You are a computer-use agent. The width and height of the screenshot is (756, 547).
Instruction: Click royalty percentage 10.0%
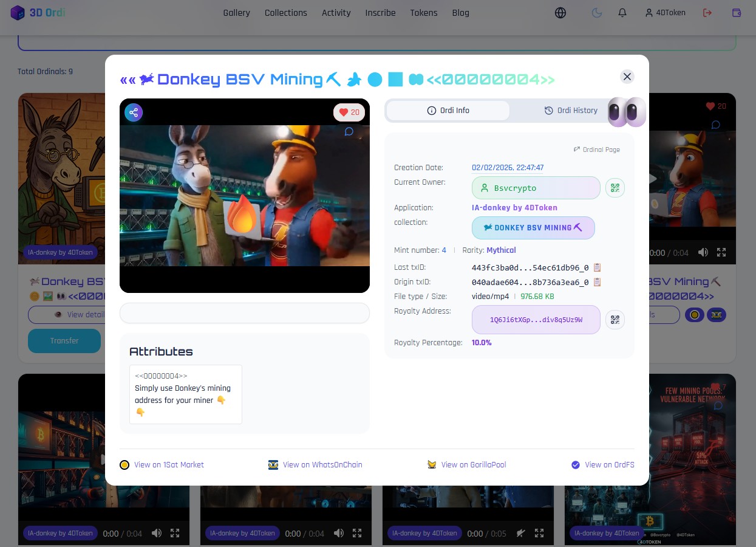click(482, 343)
